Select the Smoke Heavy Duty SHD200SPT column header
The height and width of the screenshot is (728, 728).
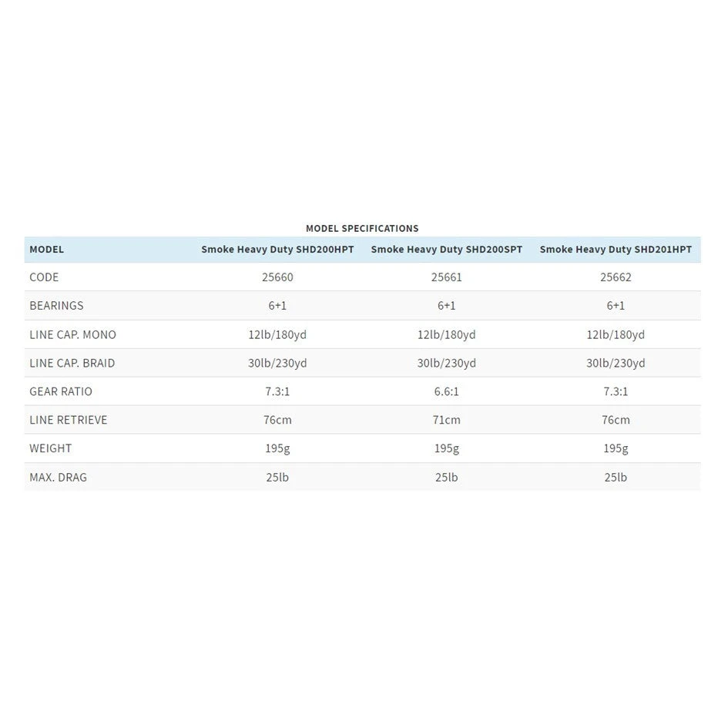pos(447,250)
